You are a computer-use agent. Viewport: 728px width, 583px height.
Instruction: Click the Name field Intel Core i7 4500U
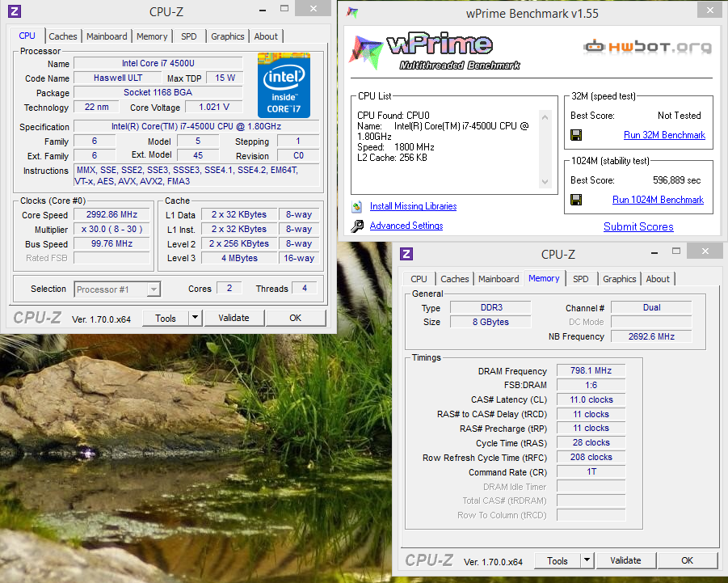(x=158, y=63)
